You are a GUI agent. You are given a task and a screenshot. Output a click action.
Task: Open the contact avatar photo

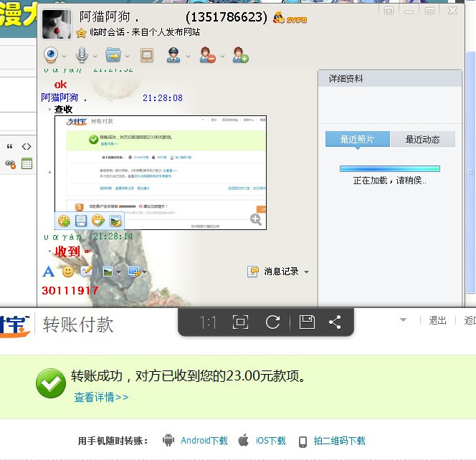click(57, 24)
